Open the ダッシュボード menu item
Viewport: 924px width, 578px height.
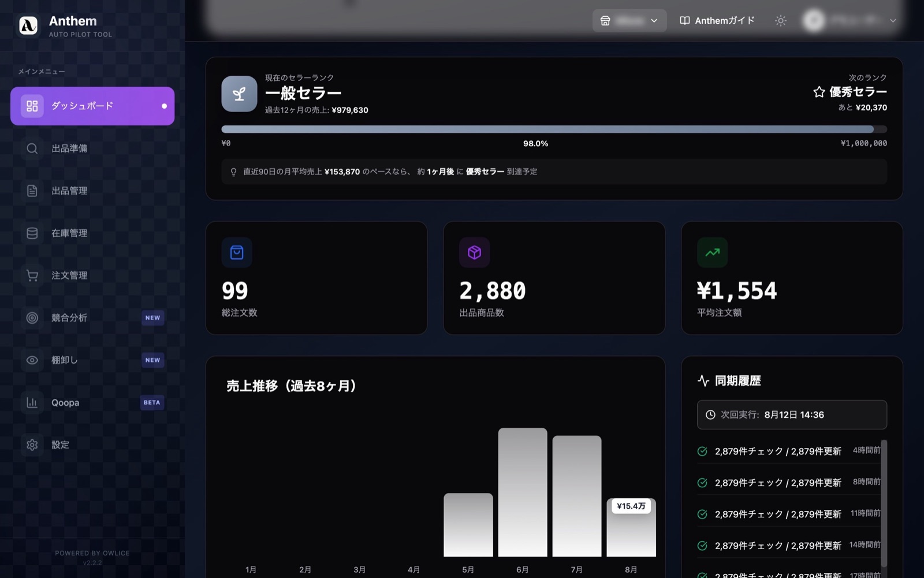[x=92, y=106]
